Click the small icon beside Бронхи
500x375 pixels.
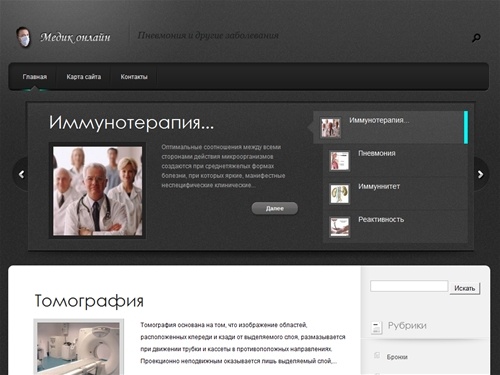[x=377, y=356]
